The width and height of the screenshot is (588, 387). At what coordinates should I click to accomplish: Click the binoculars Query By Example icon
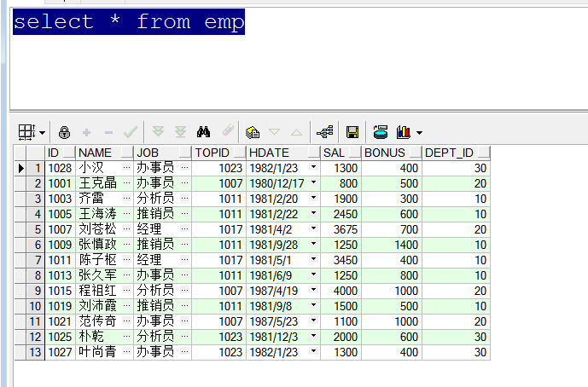(x=203, y=132)
